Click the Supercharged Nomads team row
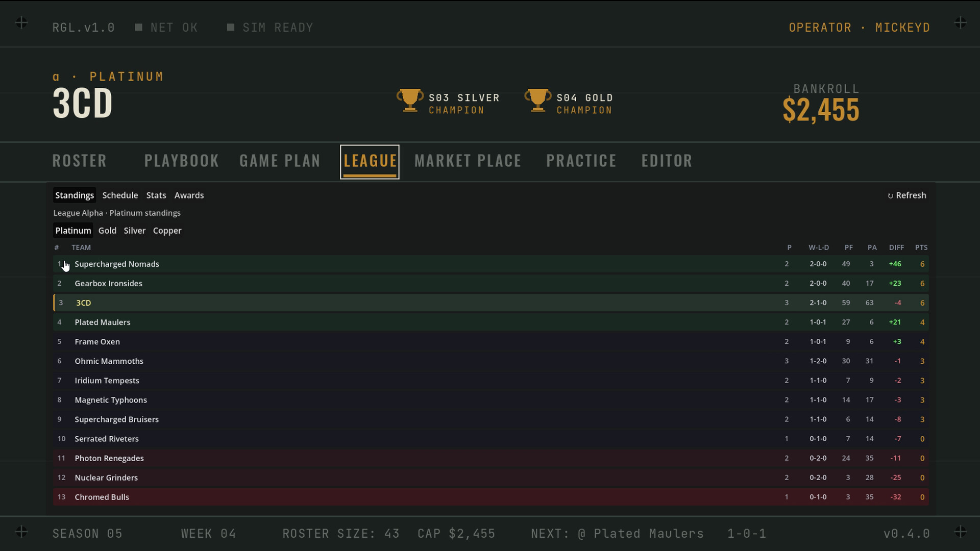The height and width of the screenshot is (551, 980). tap(491, 264)
